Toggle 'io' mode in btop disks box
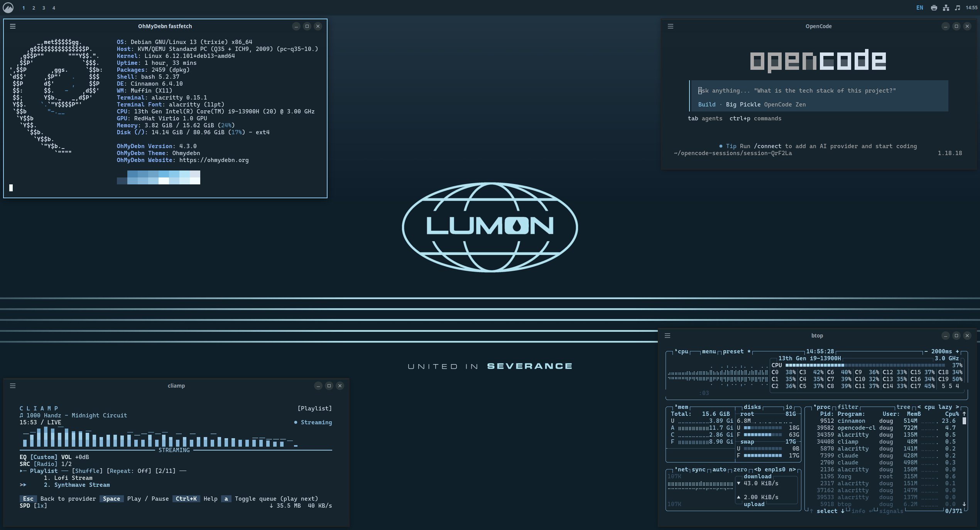 789,407
